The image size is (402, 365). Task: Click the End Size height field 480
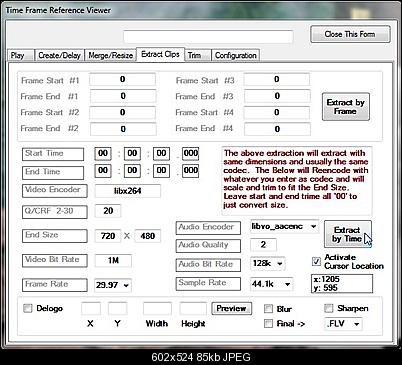click(x=148, y=236)
